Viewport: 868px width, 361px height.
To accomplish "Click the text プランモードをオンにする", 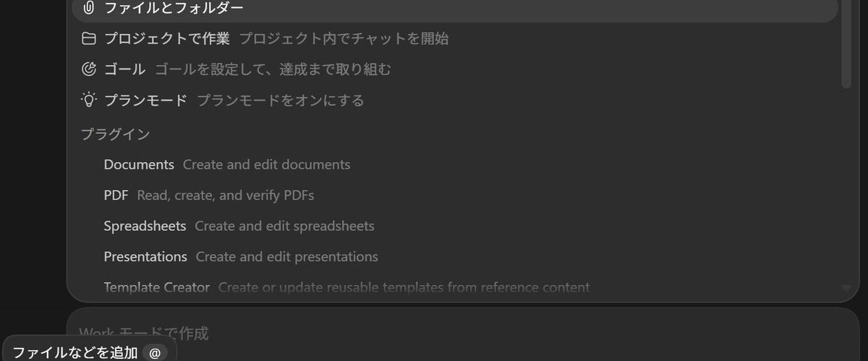I will [x=281, y=100].
